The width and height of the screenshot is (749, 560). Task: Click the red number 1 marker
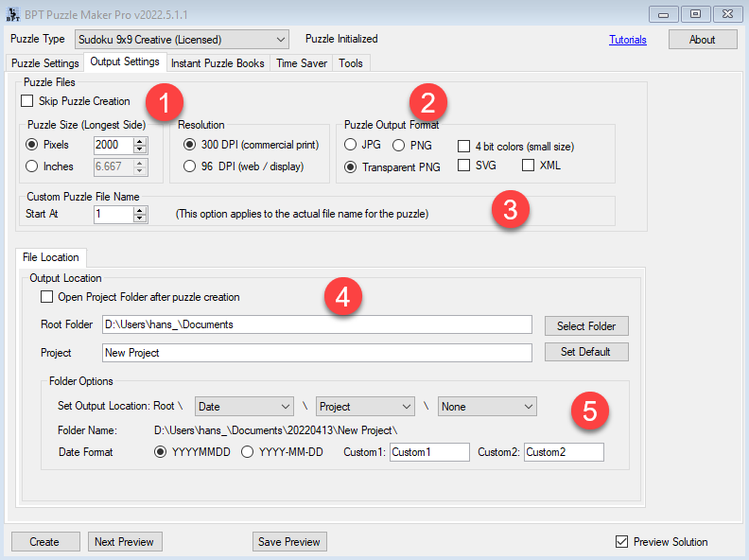pyautogui.click(x=165, y=102)
